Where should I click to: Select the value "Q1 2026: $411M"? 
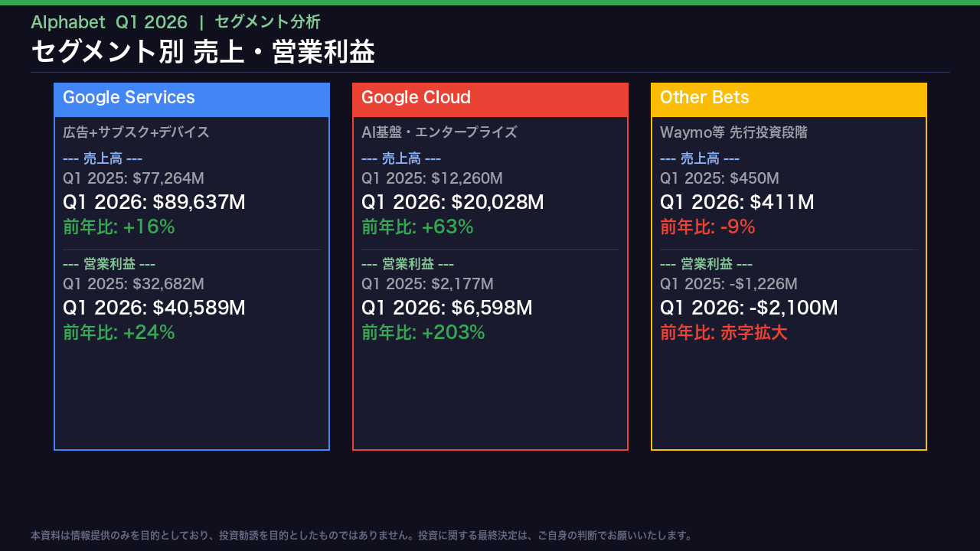click(737, 202)
